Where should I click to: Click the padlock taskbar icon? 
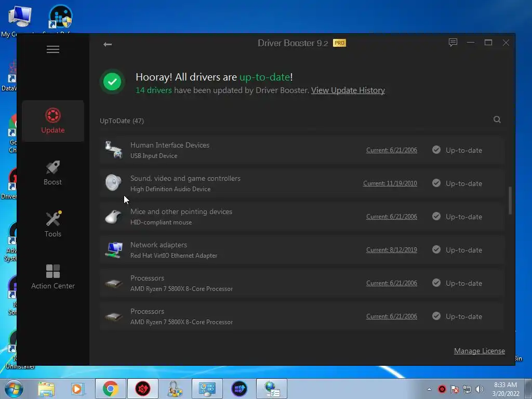pyautogui.click(x=175, y=389)
